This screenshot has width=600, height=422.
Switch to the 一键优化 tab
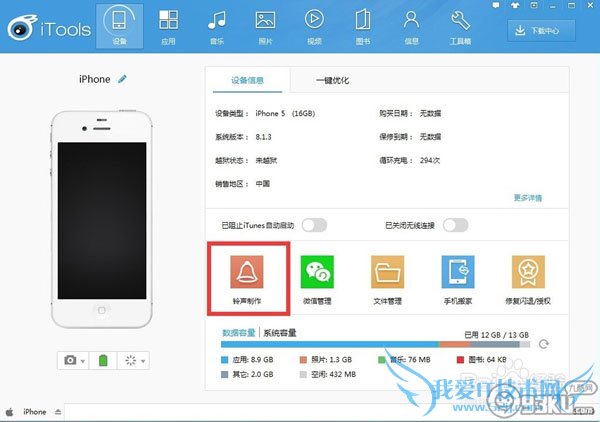point(333,80)
